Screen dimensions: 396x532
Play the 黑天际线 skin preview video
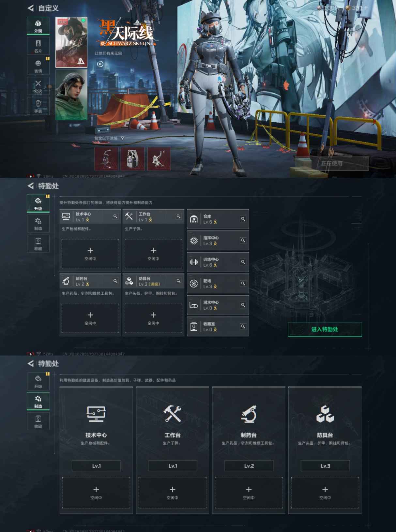[x=100, y=64]
